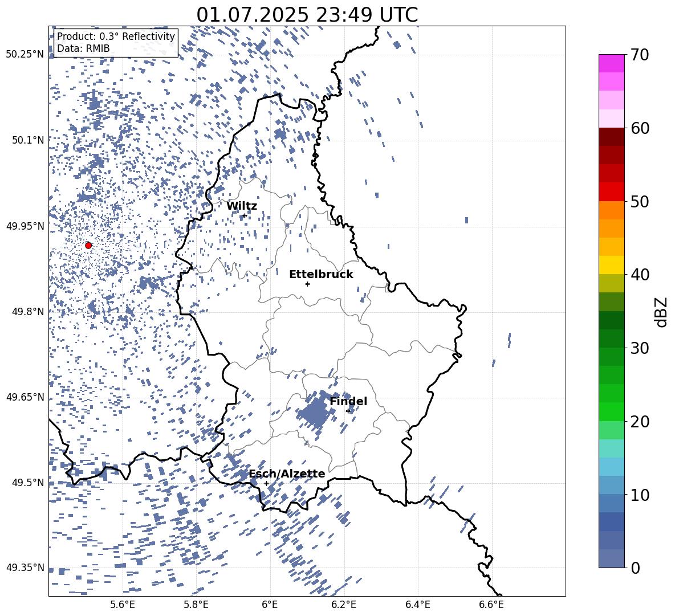Click the 49.8°N latitude label
The width and height of the screenshot is (675, 616).
(28, 312)
